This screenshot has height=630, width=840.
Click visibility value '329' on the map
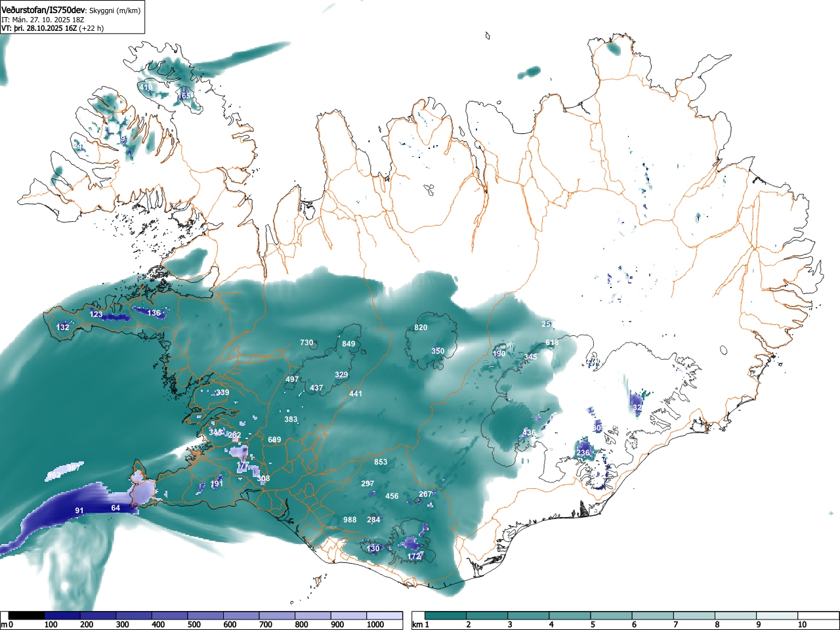pyautogui.click(x=341, y=375)
